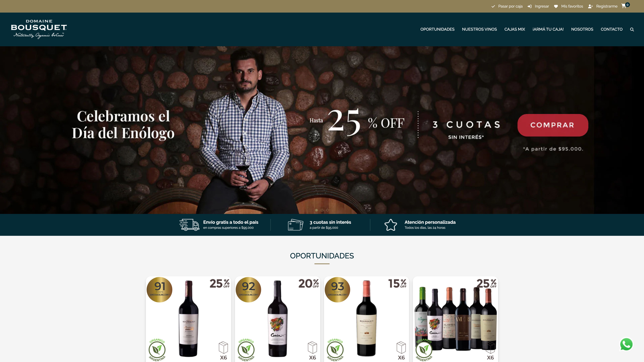This screenshot has height=362, width=644.
Task: Click the Registrarme user-plus icon
Action: (x=590, y=7)
